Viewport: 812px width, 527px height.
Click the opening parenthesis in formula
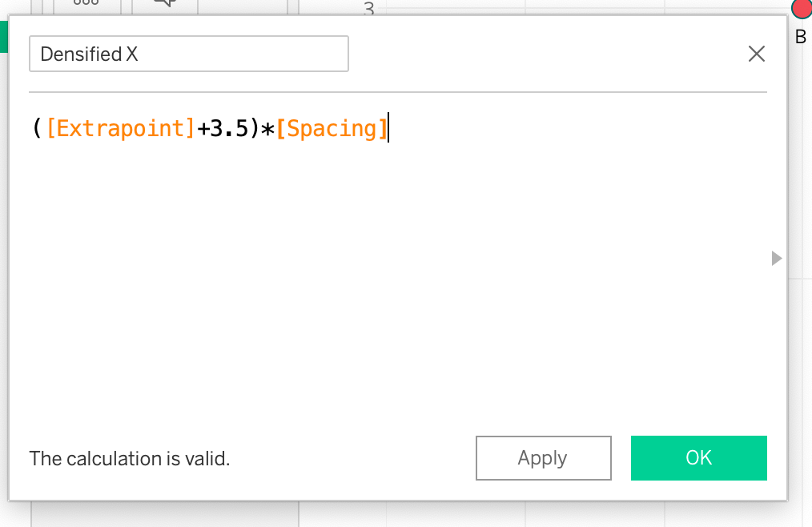[x=37, y=128]
